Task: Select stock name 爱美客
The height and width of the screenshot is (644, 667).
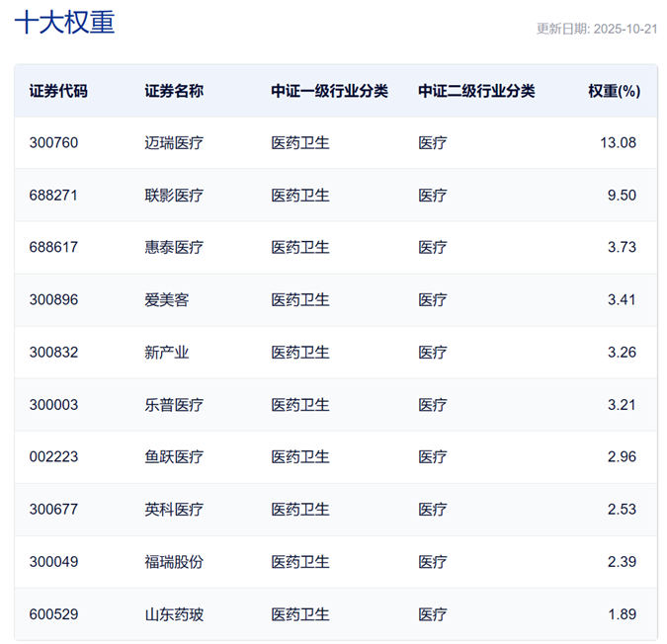Action: click(167, 300)
